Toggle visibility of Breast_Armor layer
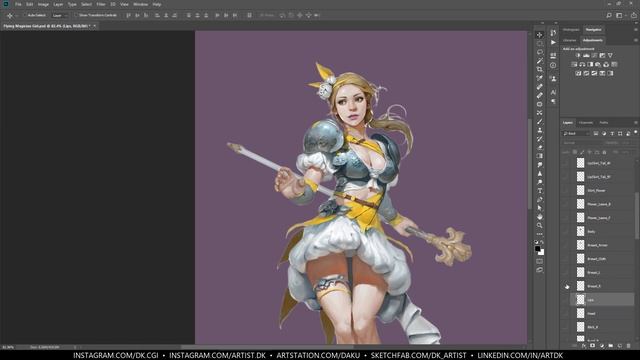The image size is (640, 360). click(566, 245)
